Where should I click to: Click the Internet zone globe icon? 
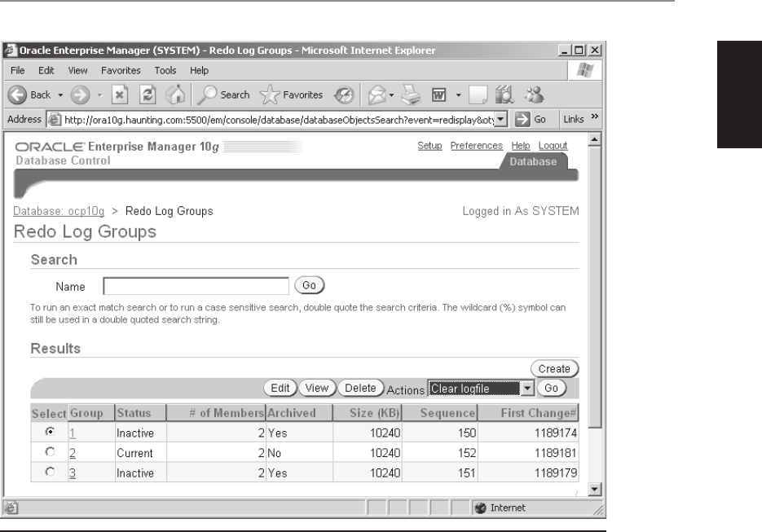coord(481,508)
